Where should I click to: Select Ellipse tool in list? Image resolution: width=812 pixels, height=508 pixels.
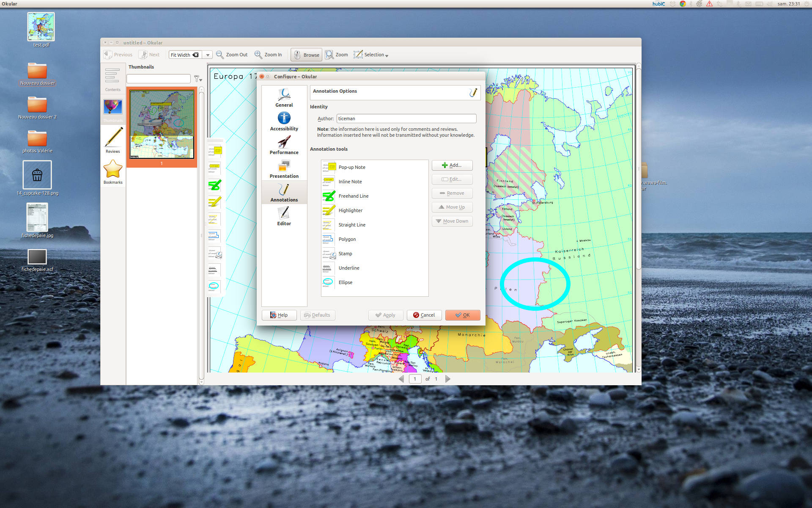374,282
